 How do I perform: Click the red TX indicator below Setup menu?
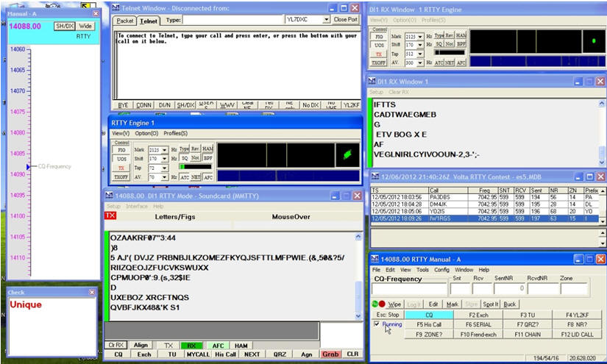110,216
